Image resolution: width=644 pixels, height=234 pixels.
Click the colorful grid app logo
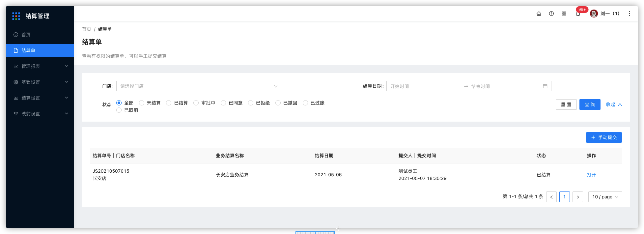pyautogui.click(x=16, y=16)
